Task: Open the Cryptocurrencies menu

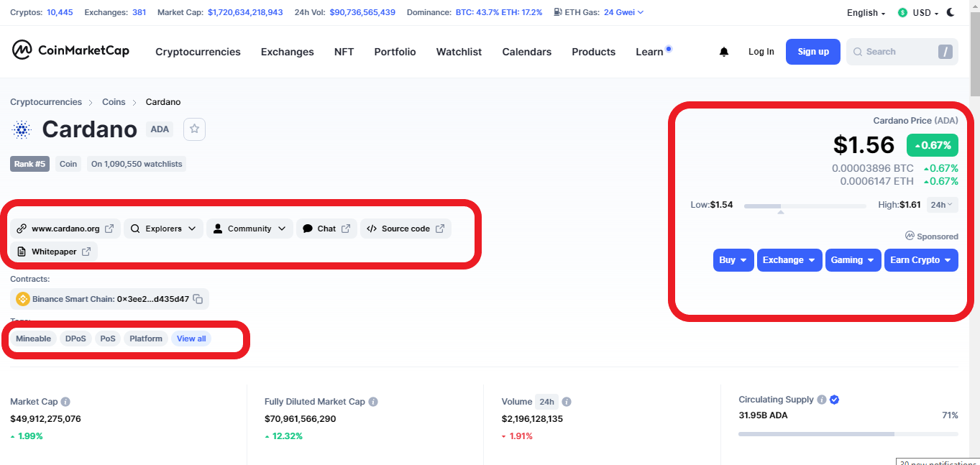Action: tap(198, 52)
